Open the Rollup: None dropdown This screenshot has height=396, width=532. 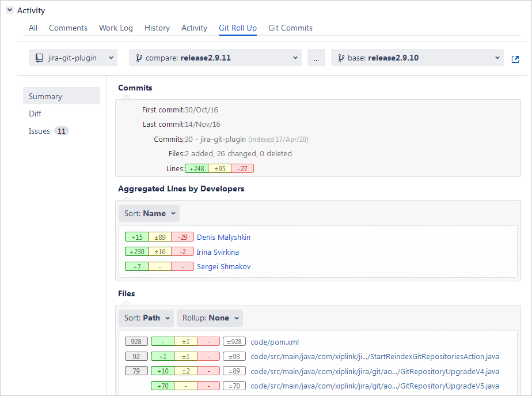(210, 318)
